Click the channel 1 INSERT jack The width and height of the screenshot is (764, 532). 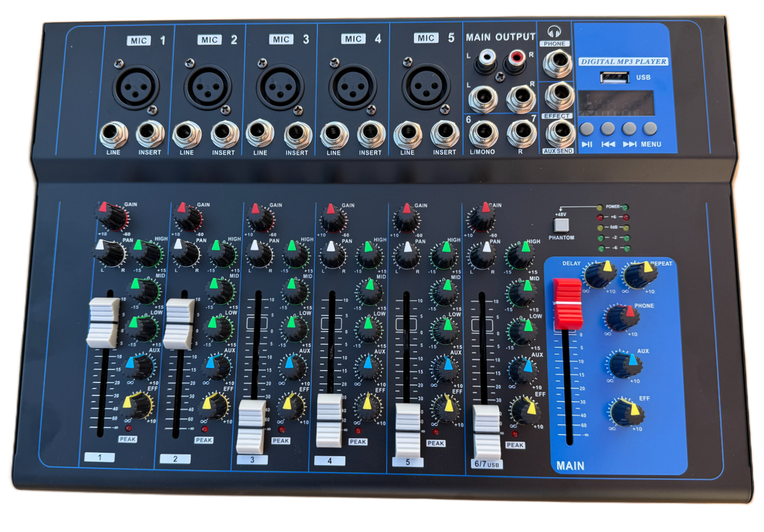pyautogui.click(x=150, y=134)
